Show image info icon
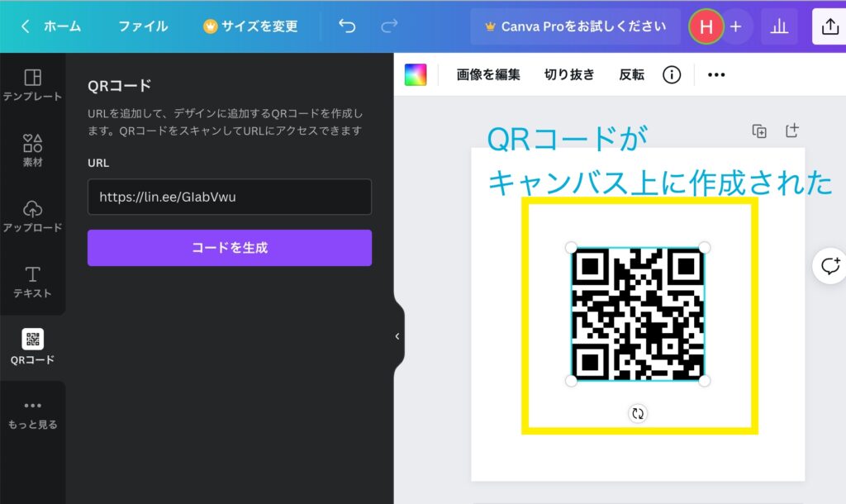This screenshot has width=846, height=504. [x=671, y=74]
